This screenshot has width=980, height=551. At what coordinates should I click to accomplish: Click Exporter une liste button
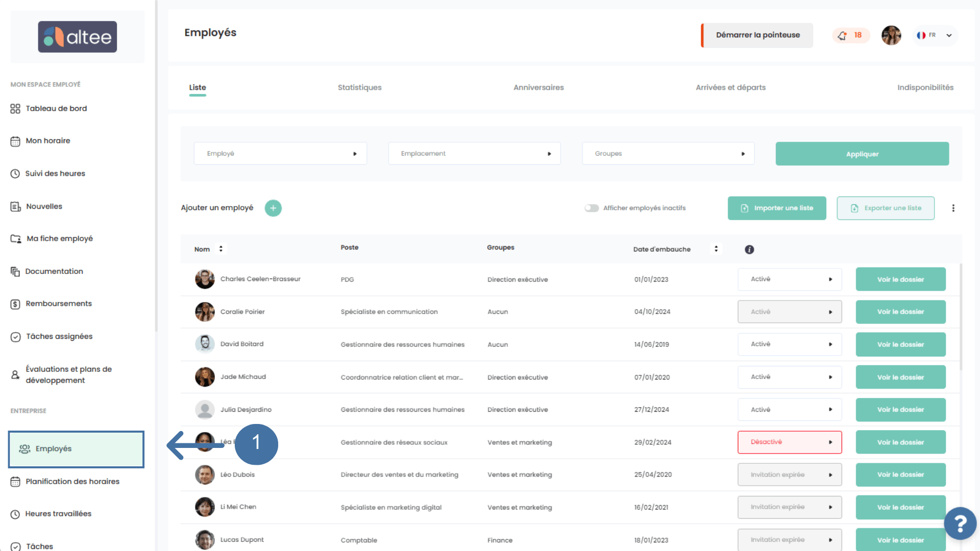point(886,208)
